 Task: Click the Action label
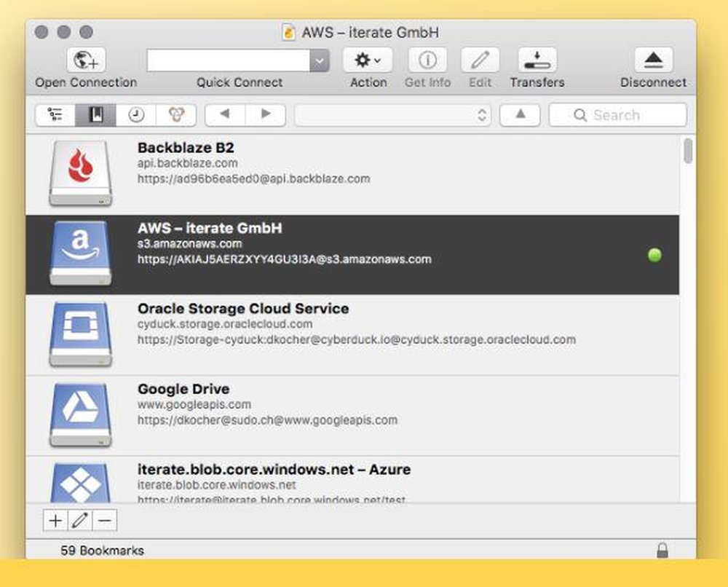(x=368, y=83)
